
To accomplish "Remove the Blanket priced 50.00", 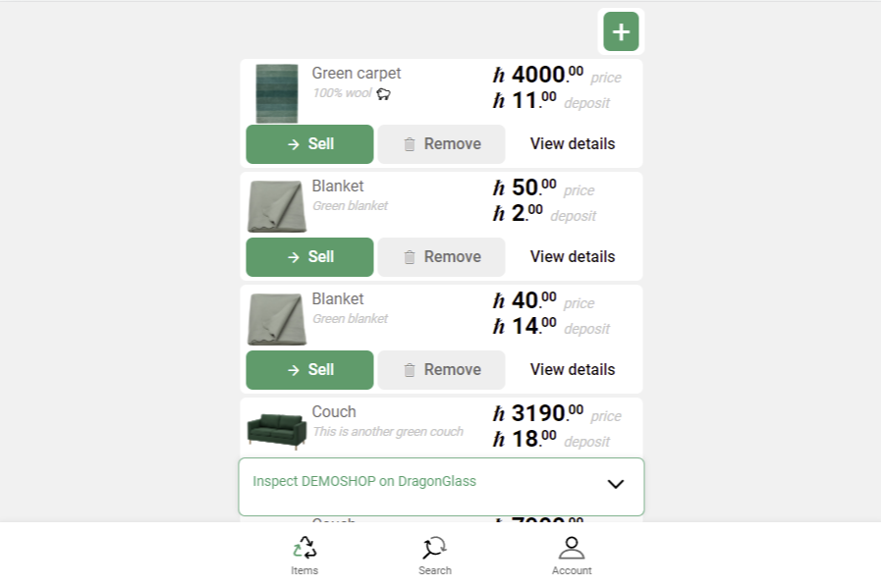I will click(x=441, y=257).
